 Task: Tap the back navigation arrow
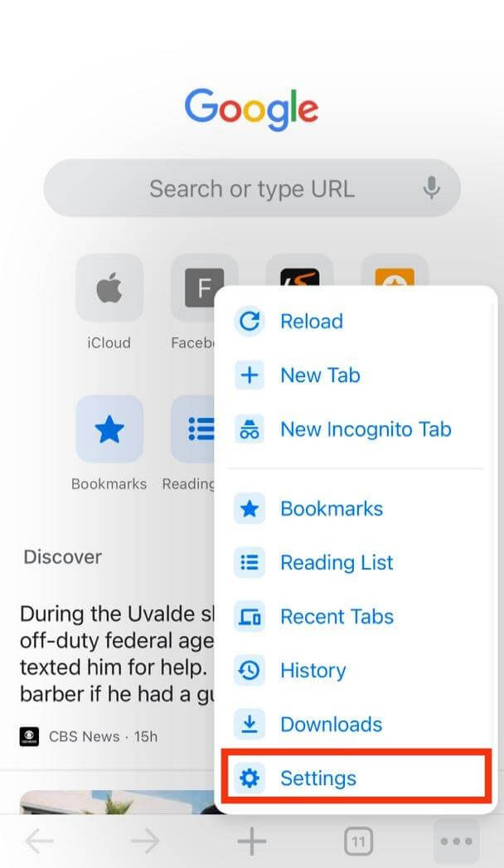[40, 841]
